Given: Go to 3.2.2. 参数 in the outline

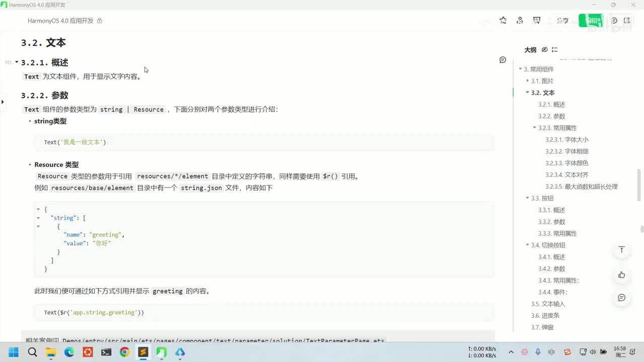Looking at the screenshot, I should coord(552,116).
